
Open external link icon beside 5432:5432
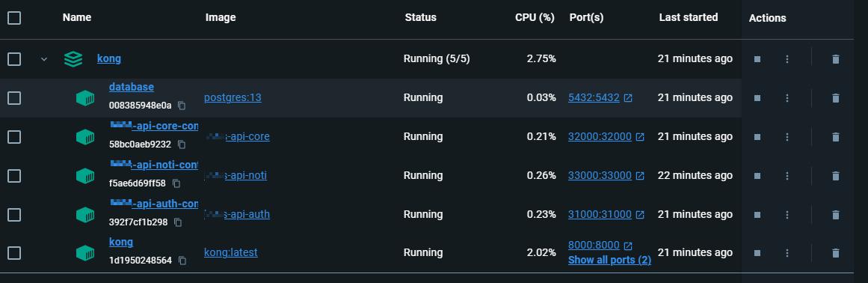click(628, 98)
